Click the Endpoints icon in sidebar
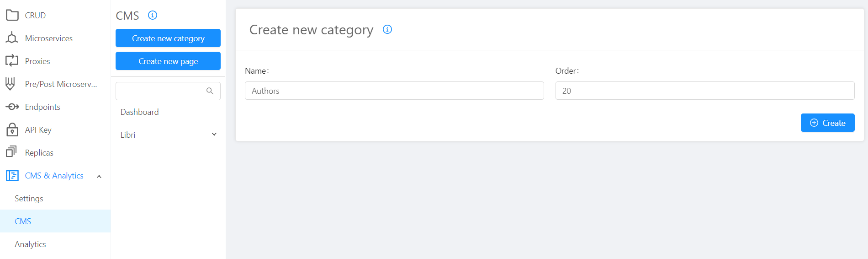Image resolution: width=868 pixels, height=259 pixels. pos(12,107)
